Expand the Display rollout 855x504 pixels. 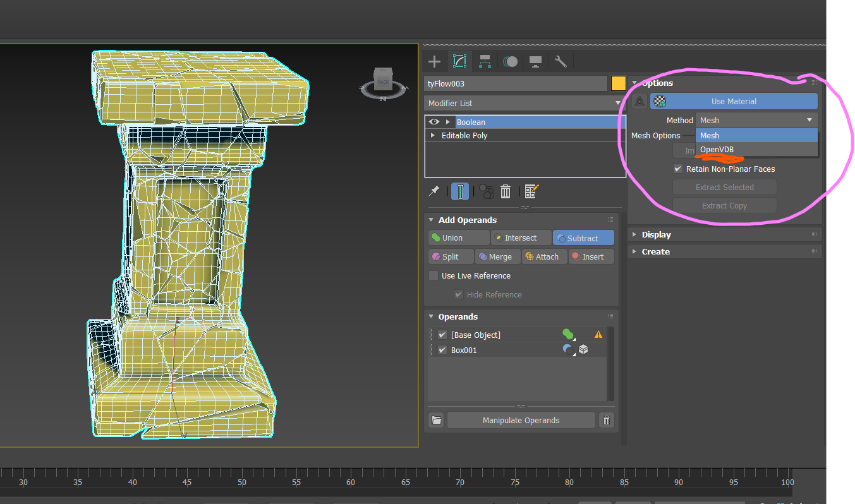pyautogui.click(x=656, y=234)
